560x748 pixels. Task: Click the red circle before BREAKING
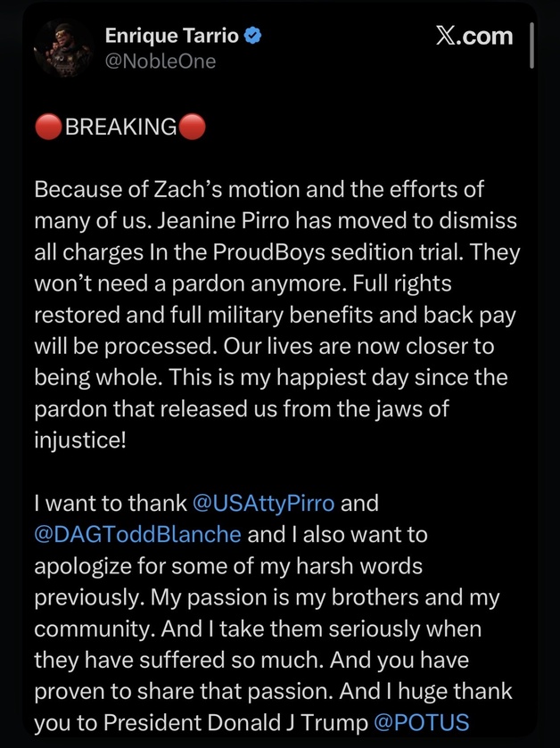pos(48,127)
